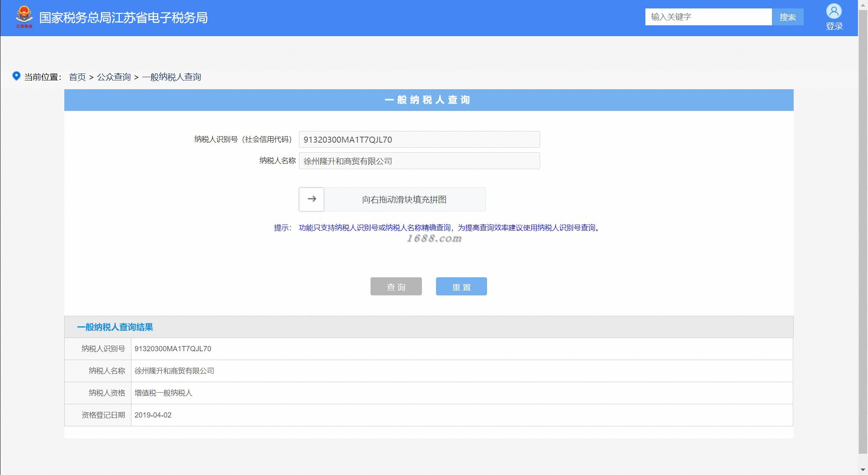
Task: Click the 纳税人资格 row label
Action: pyautogui.click(x=107, y=393)
